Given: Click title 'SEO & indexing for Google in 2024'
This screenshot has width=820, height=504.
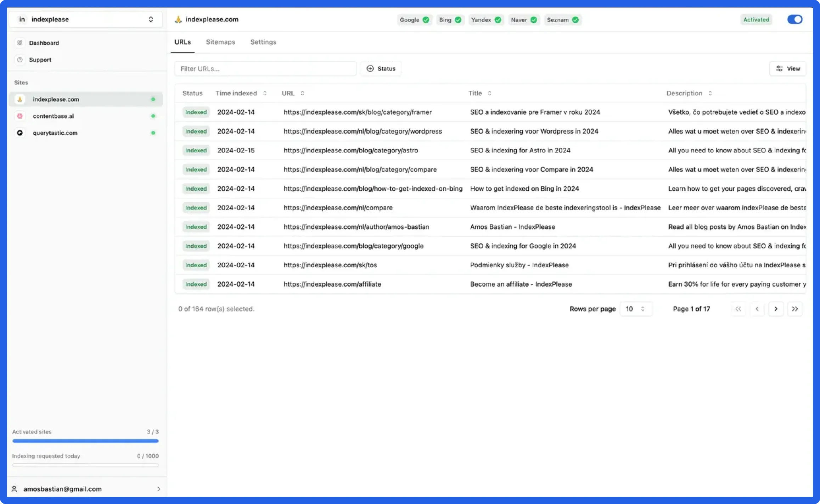Looking at the screenshot, I should pyautogui.click(x=523, y=246).
